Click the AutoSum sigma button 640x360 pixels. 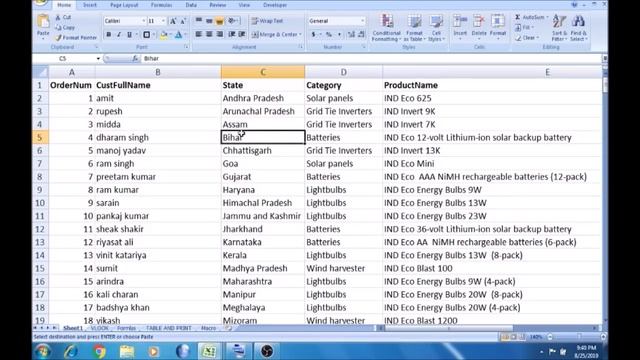coord(531,17)
